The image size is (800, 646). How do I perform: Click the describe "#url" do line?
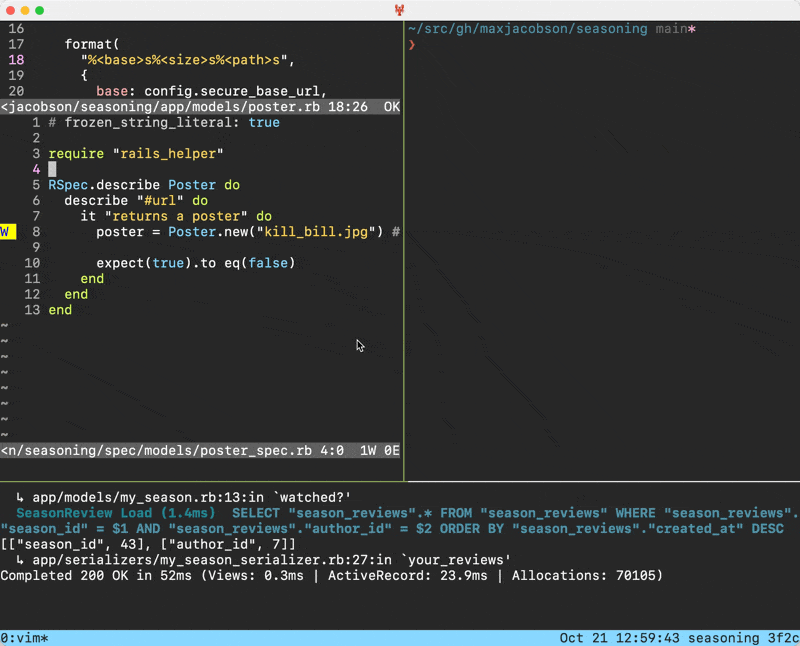(x=136, y=201)
